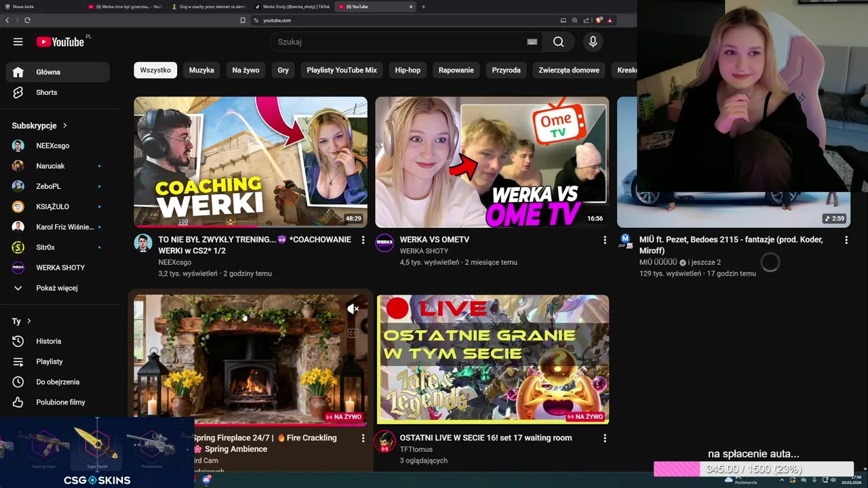
Task: Switch to the Nowa karta tab
Action: [41, 6]
